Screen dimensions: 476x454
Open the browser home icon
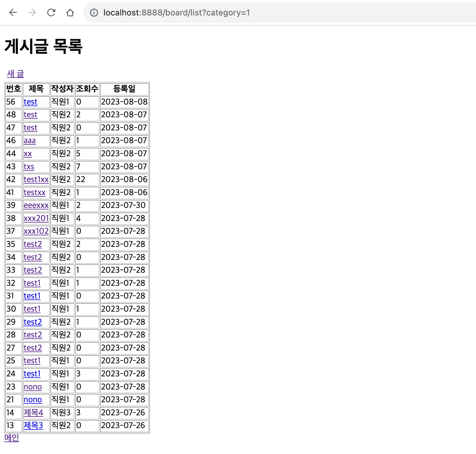point(70,12)
